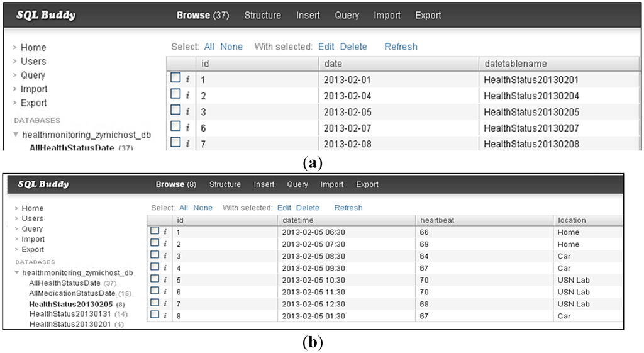Collapse healthmonitoring_zymichost_db in panel (b)
This screenshot has height=353, width=644.
click(17, 272)
